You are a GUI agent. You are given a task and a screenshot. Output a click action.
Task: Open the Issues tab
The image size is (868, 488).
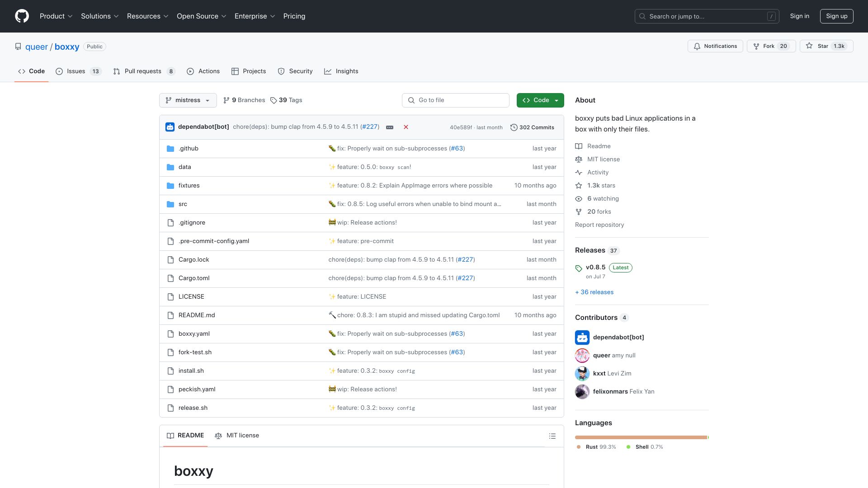coord(79,71)
